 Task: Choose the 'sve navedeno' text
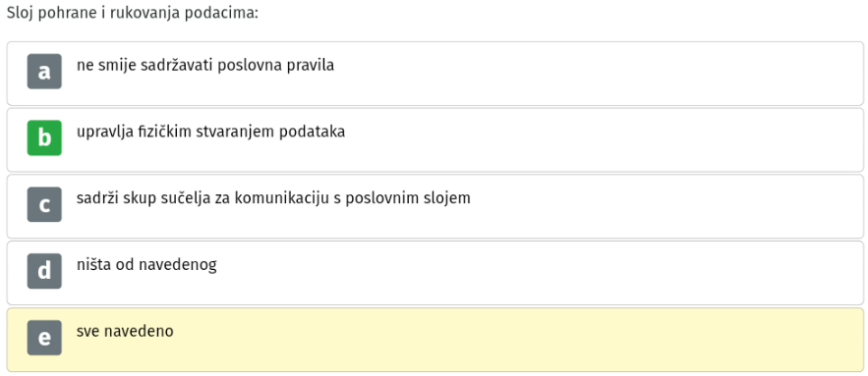[x=125, y=331]
